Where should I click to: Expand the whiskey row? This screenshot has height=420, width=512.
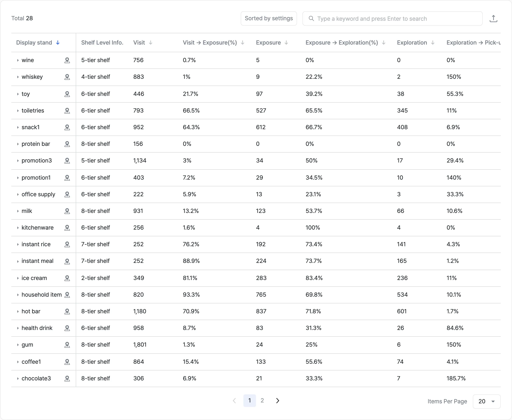point(18,77)
